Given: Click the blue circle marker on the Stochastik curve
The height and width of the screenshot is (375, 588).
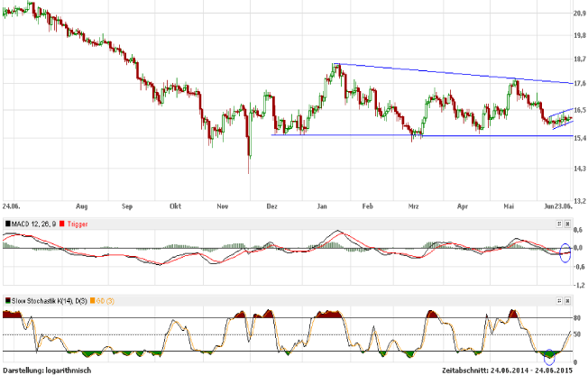Looking at the screenshot, I should tap(550, 353).
